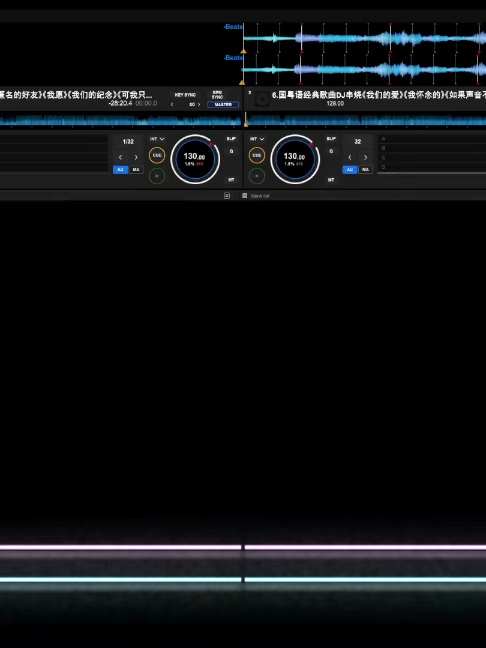The image size is (486, 648).
Task: Click the upper Beats label
Action: tap(233, 27)
